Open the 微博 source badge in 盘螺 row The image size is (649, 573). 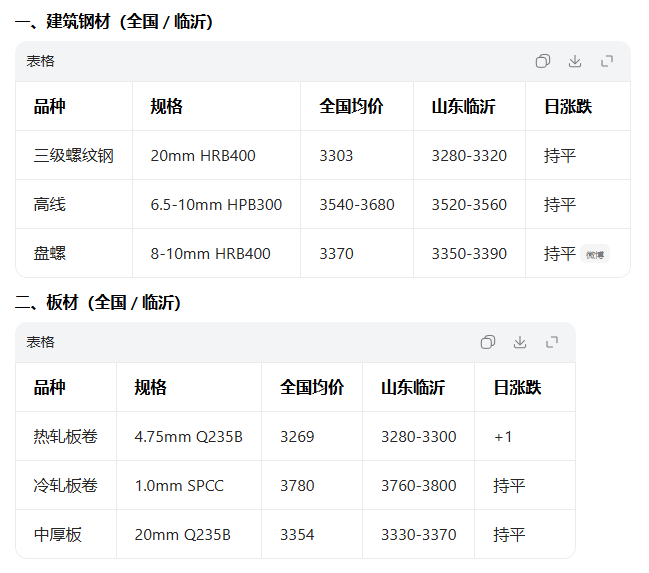coord(595,255)
